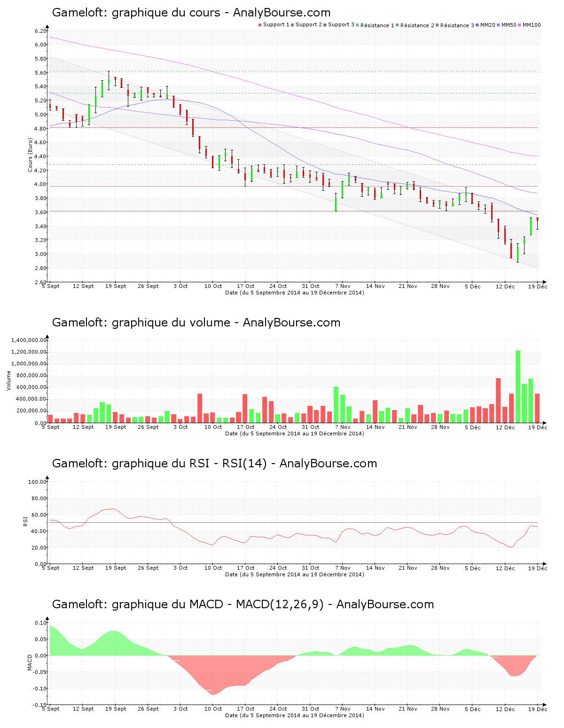
Task: Select the Résistance 3 legend label
Action: click(x=457, y=25)
